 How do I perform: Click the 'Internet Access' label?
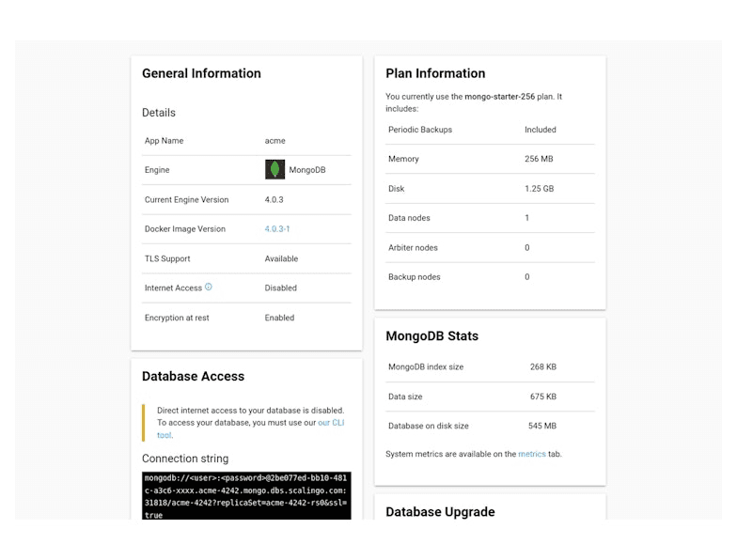tap(173, 288)
